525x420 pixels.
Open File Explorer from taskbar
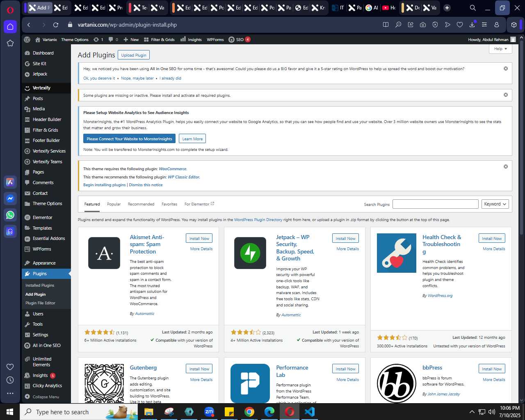148,412
